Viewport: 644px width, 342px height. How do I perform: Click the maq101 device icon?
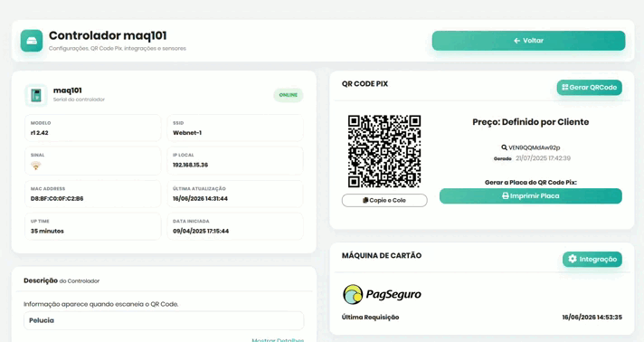click(36, 95)
